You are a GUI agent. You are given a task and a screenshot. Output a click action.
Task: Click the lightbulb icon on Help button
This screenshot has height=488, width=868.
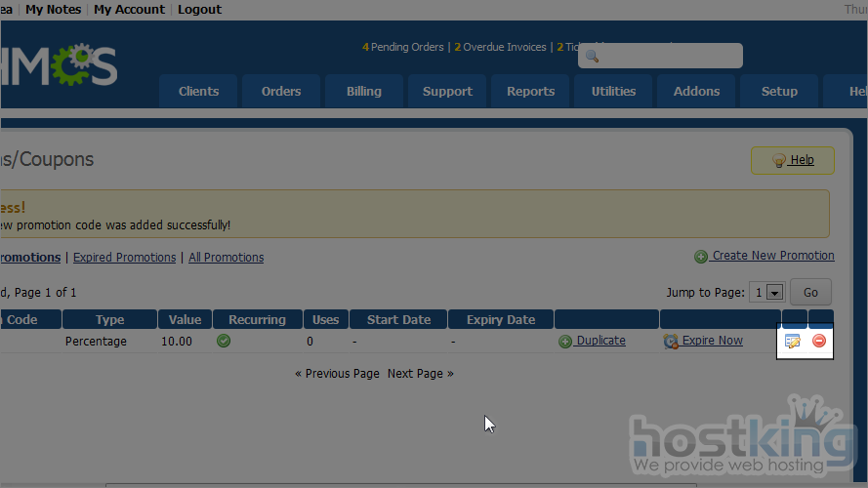point(778,160)
